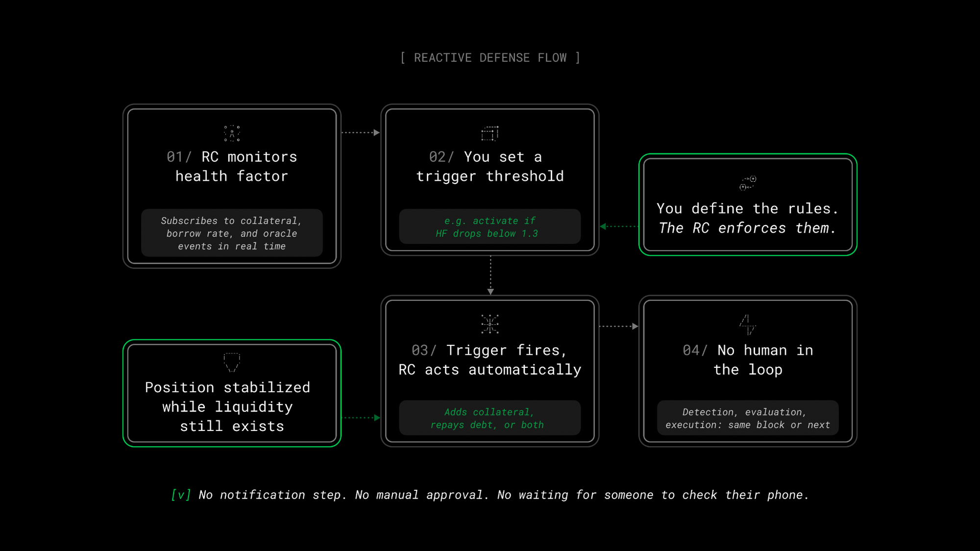The image size is (980, 551).
Task: Click the activate if HF drops pill
Action: [x=490, y=227]
